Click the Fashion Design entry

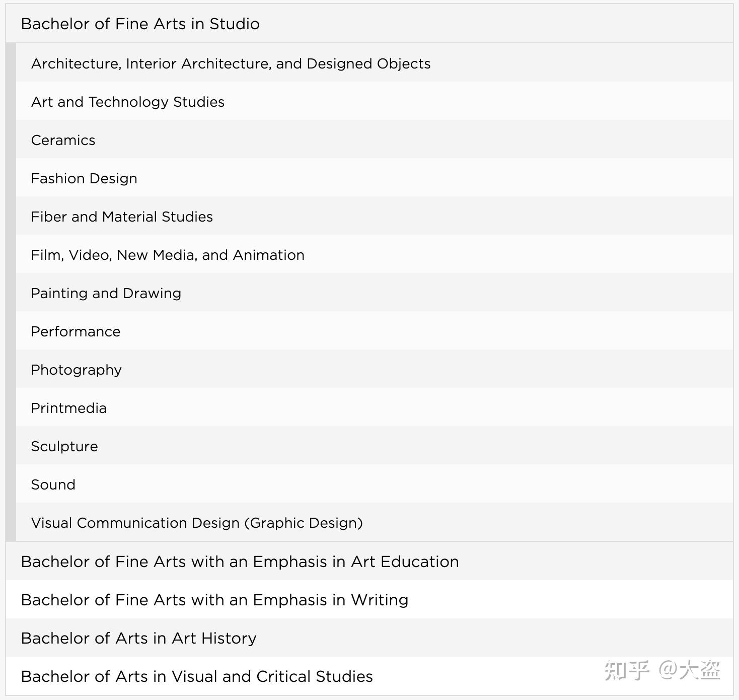click(x=84, y=178)
